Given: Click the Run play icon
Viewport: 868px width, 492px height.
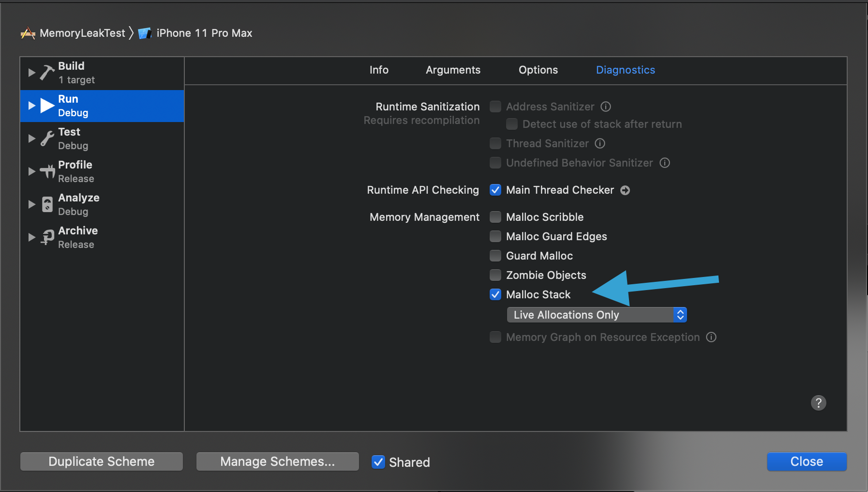Looking at the screenshot, I should click(47, 106).
